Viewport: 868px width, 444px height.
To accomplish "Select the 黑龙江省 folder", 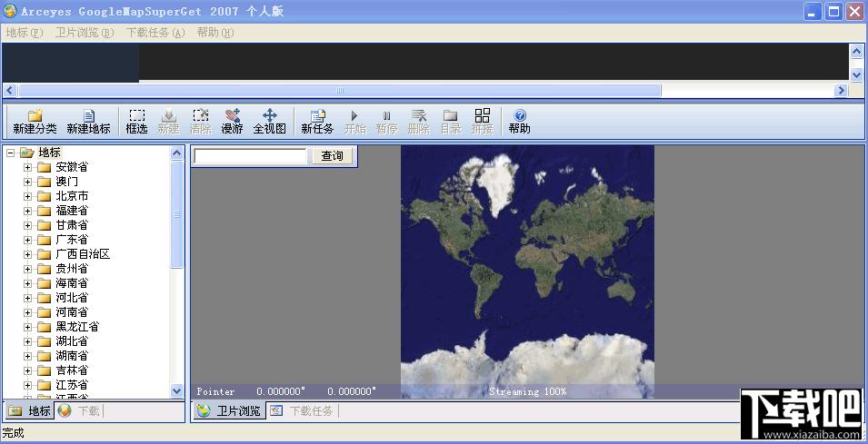I will [x=69, y=327].
